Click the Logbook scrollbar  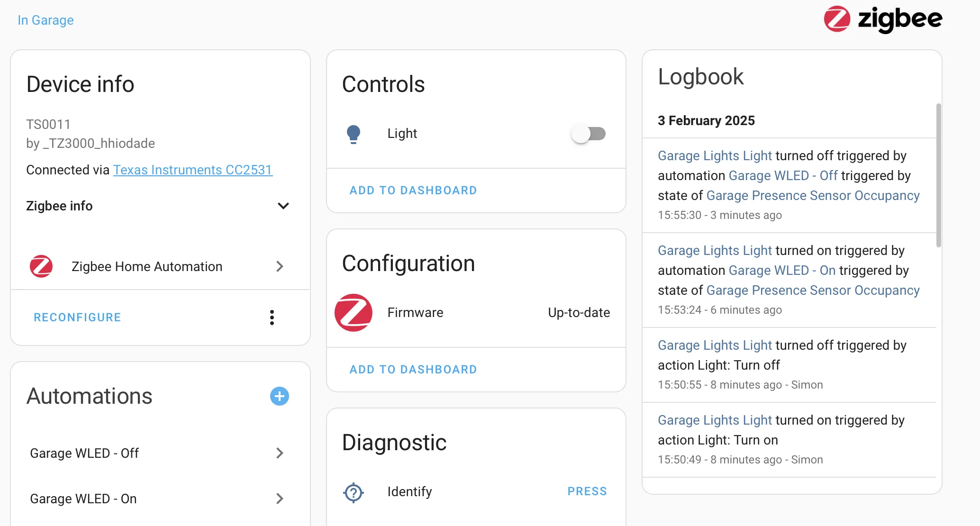pyautogui.click(x=939, y=175)
